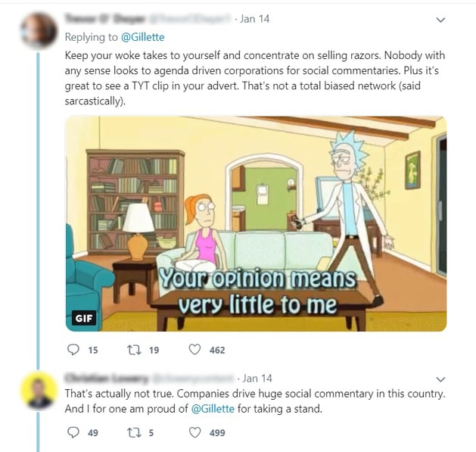This screenshot has width=476, height=452.
Task: Click the second tweet's Jan 14 timestamp
Action: point(257,379)
